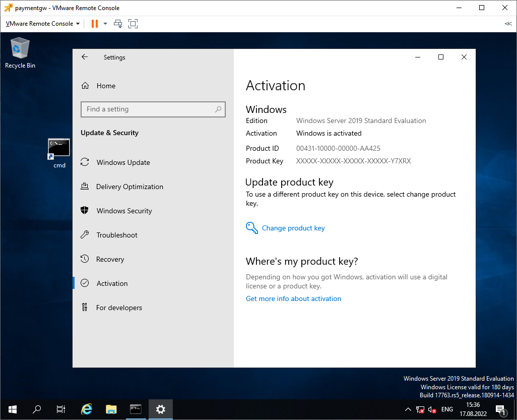517x420 pixels.
Task: Click Settings gear on taskbar
Action: (161, 409)
